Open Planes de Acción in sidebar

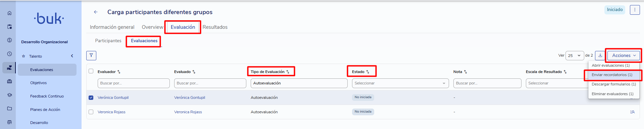45,110
